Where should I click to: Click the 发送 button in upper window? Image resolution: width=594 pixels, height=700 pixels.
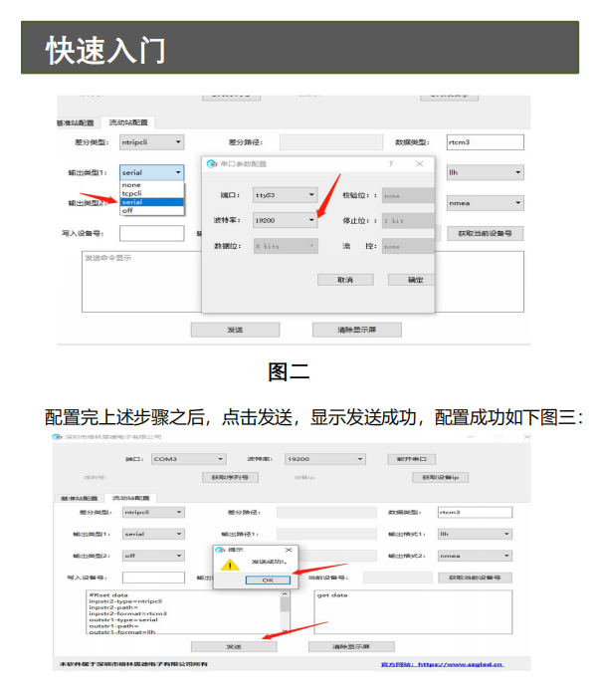[x=235, y=330]
